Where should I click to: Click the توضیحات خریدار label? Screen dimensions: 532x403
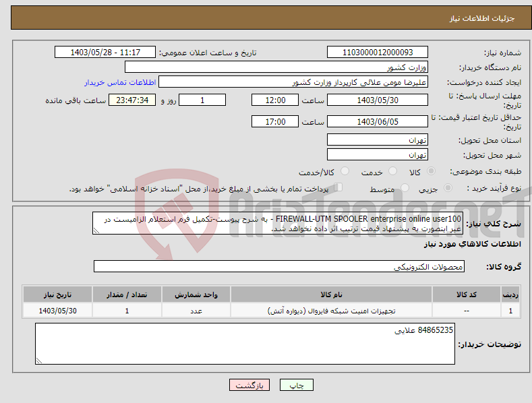(x=490, y=344)
